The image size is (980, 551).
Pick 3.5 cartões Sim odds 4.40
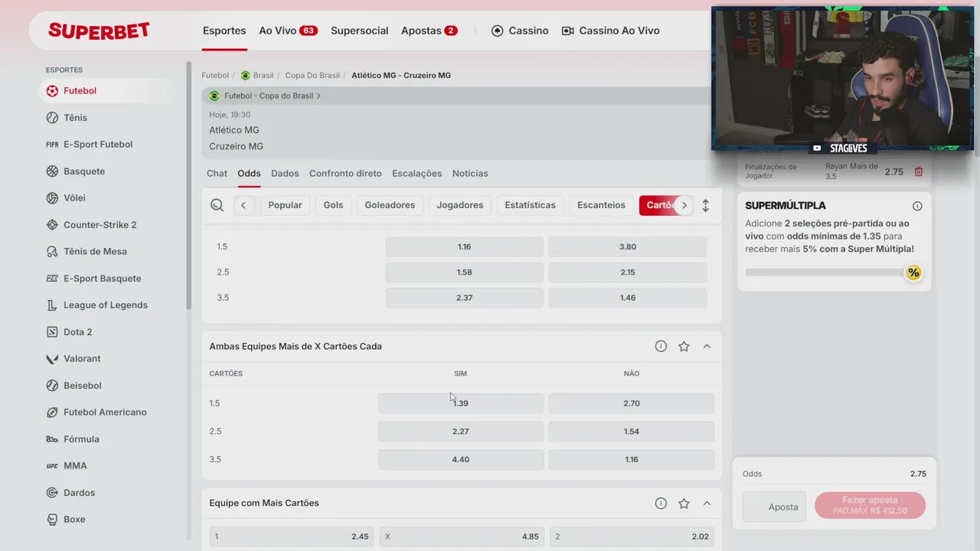pyautogui.click(x=460, y=460)
